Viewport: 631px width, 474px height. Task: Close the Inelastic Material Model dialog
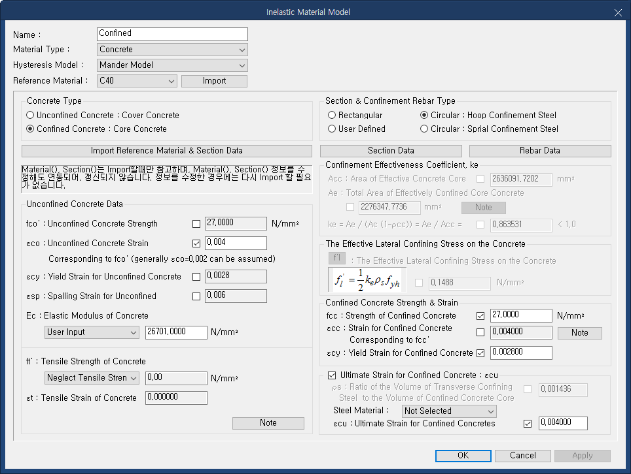click(x=618, y=12)
